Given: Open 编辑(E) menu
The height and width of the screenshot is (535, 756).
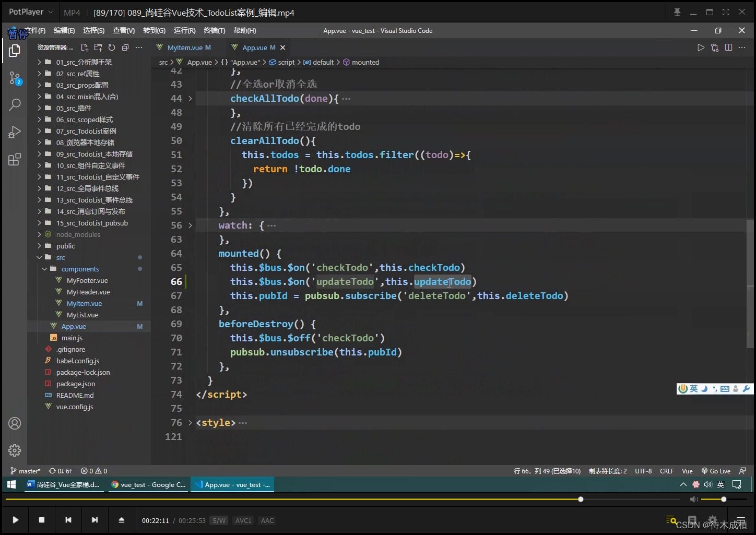Looking at the screenshot, I should 64,31.
